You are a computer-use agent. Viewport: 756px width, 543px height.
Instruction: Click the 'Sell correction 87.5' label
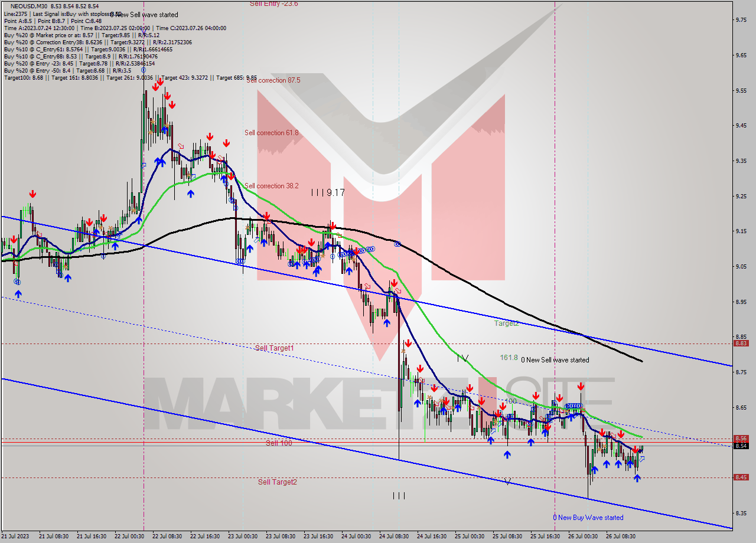[x=272, y=80]
